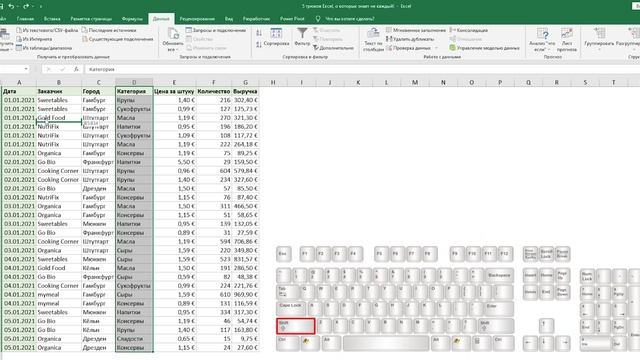This screenshot has height=360, width=640.
Task: Open the Анализ "что если" dropdown
Action: 542,40
